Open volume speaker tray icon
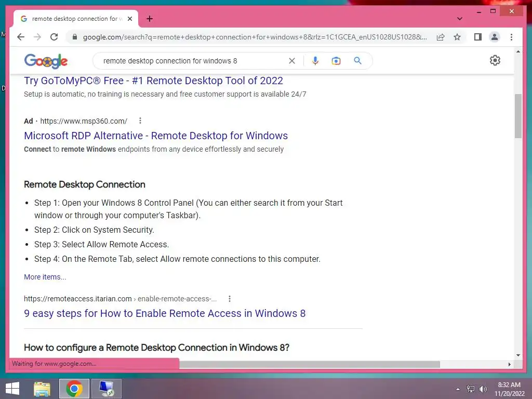 [483, 389]
